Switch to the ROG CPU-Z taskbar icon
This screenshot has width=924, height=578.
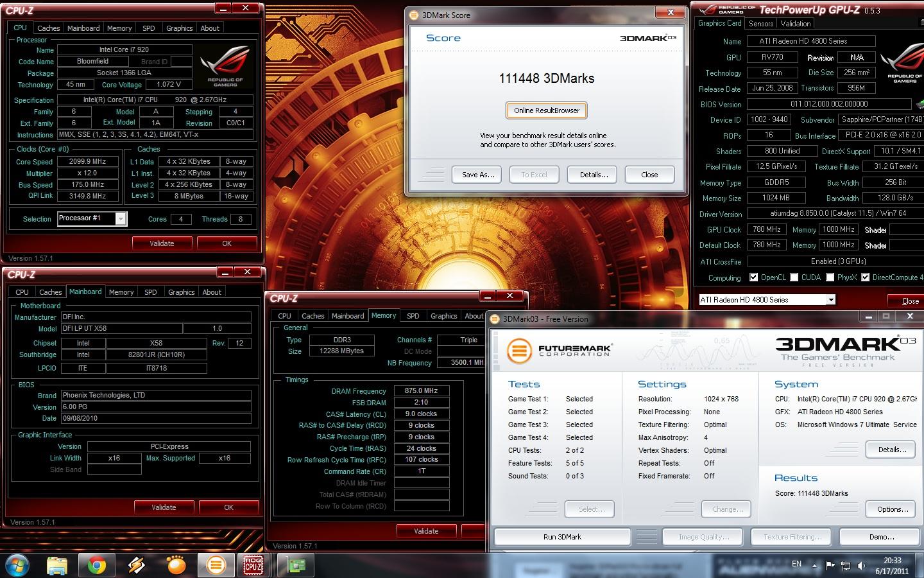tap(254, 565)
